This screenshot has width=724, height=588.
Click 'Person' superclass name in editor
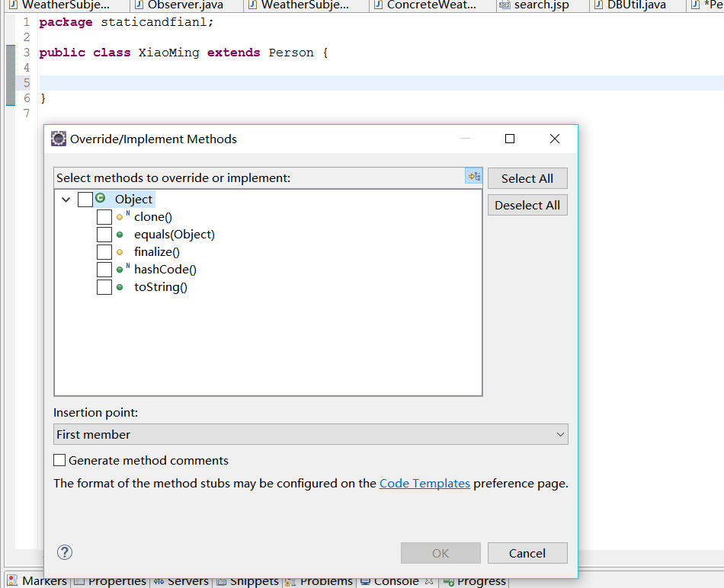click(x=291, y=53)
